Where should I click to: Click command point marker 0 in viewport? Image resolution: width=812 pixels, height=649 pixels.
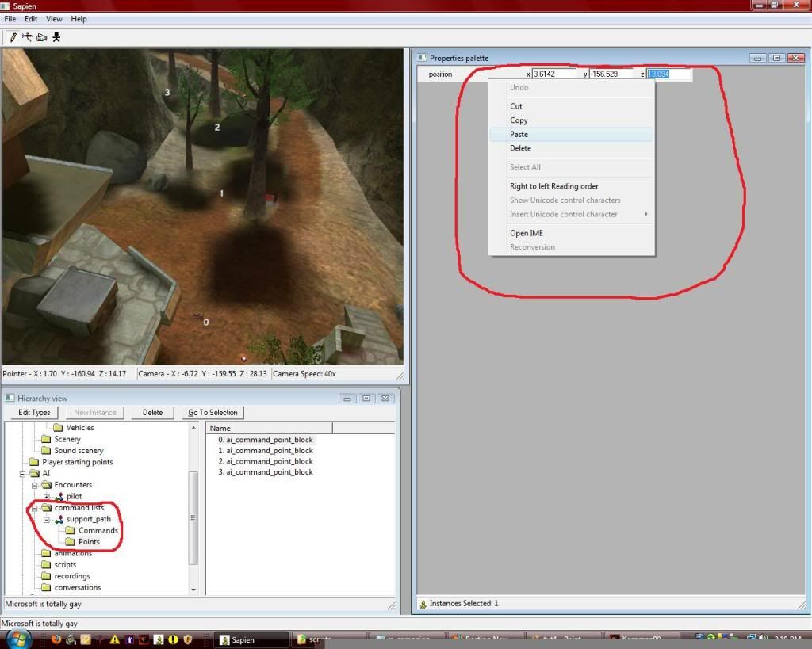pyautogui.click(x=205, y=323)
